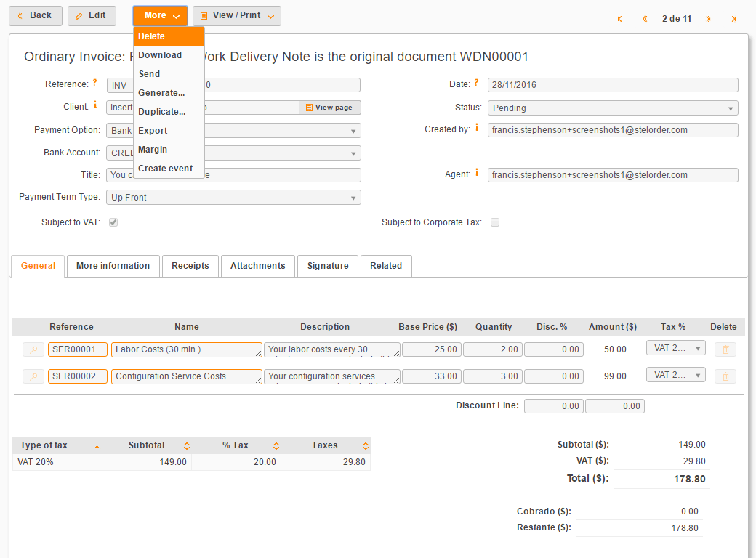The width and height of the screenshot is (756, 558).
Task: Click the View page button
Action: 330,108
